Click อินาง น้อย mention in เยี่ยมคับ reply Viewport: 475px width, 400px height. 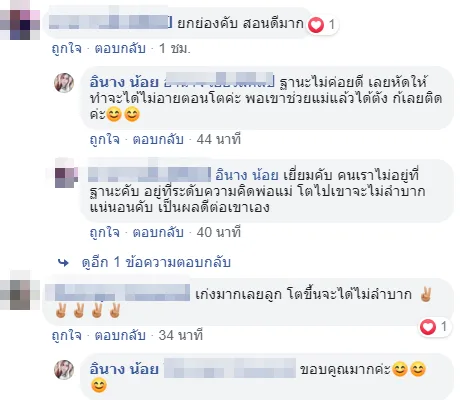click(247, 175)
